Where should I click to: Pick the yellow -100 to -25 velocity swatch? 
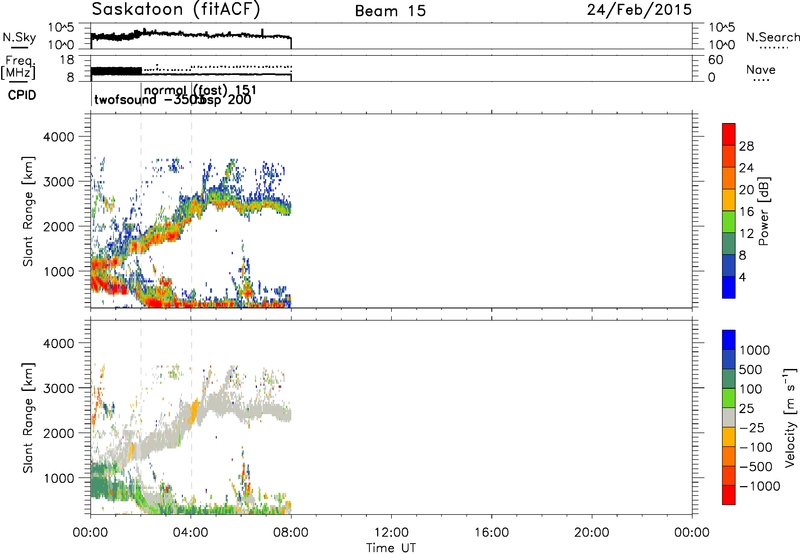pyautogui.click(x=729, y=437)
